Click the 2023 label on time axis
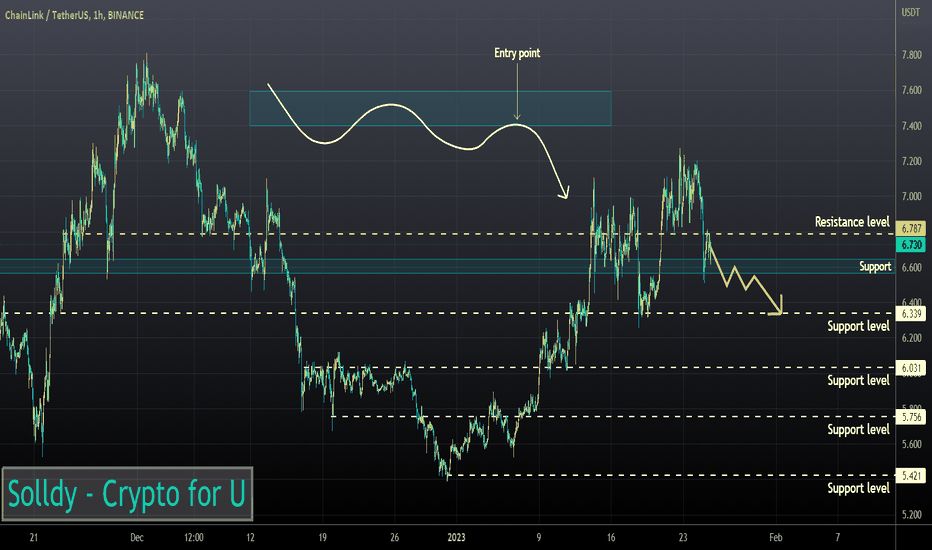 456,538
